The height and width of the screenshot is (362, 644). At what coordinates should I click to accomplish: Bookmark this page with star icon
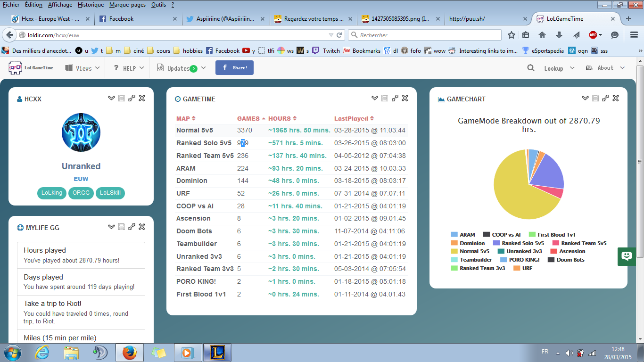512,35
